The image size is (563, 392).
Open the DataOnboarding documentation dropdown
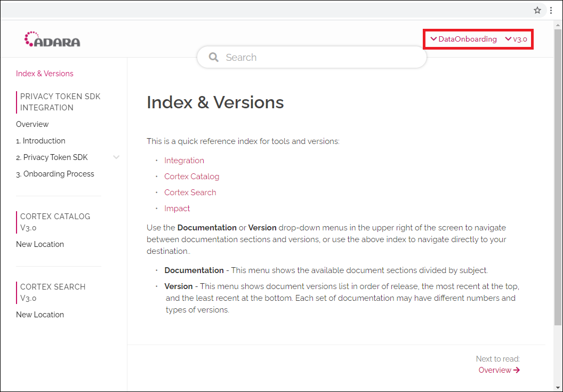pyautogui.click(x=463, y=39)
